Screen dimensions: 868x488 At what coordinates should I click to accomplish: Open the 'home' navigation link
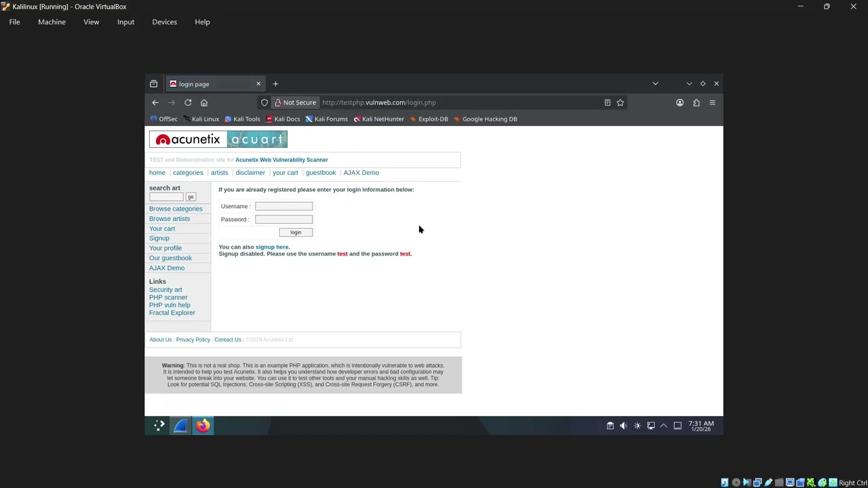(x=157, y=173)
